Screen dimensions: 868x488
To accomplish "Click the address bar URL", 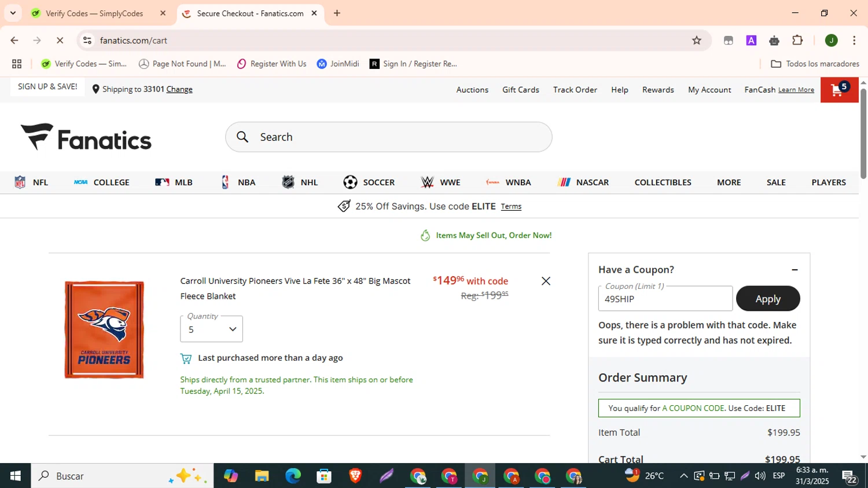I will click(x=134, y=41).
